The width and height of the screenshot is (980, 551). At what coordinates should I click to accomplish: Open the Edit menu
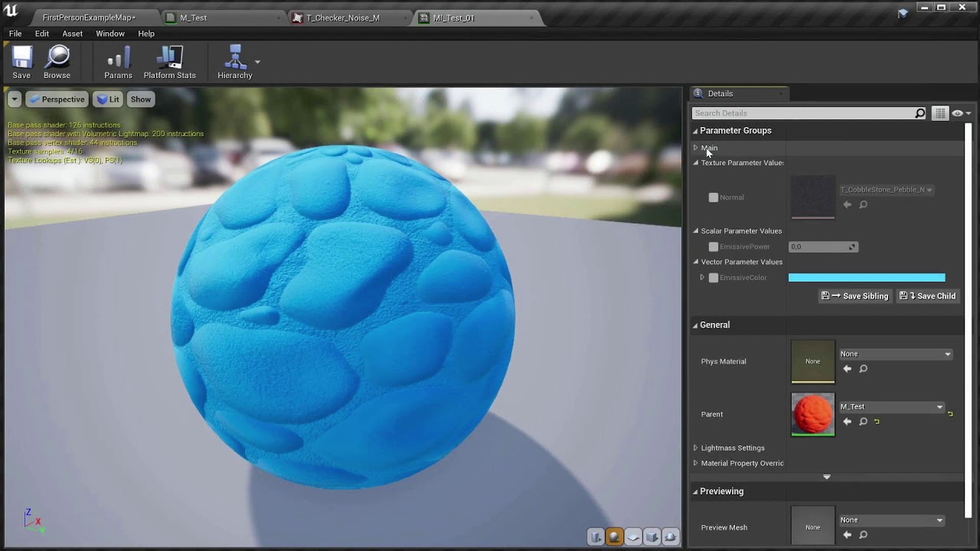point(42,34)
